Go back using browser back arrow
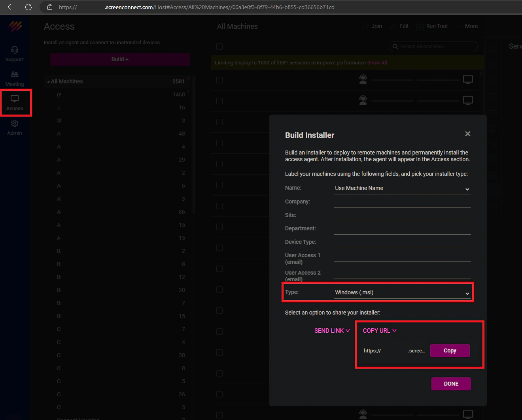This screenshot has width=522, height=420. tap(11, 7)
